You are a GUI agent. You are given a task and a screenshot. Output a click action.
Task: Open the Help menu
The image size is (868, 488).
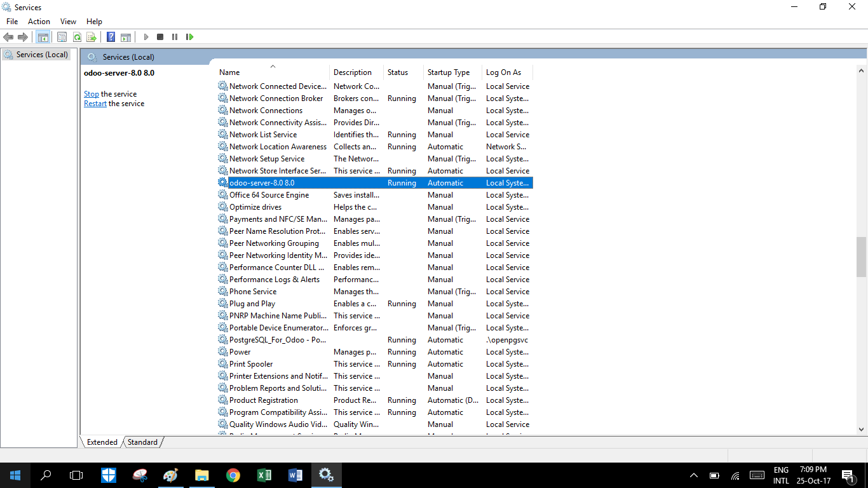click(94, 22)
